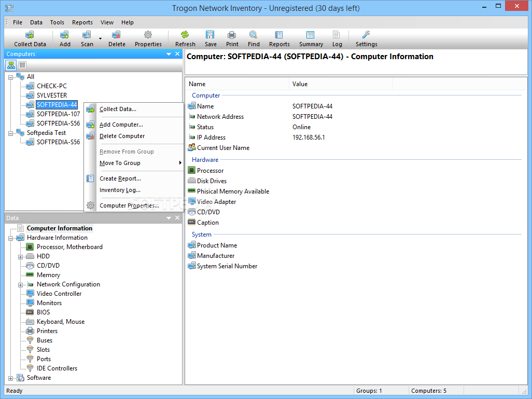The width and height of the screenshot is (532, 399).
Task: Select the IP Address row
Action: tap(355, 137)
